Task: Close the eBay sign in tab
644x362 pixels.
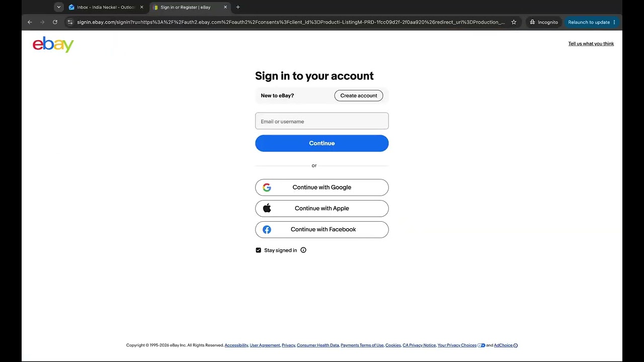Action: (x=225, y=7)
